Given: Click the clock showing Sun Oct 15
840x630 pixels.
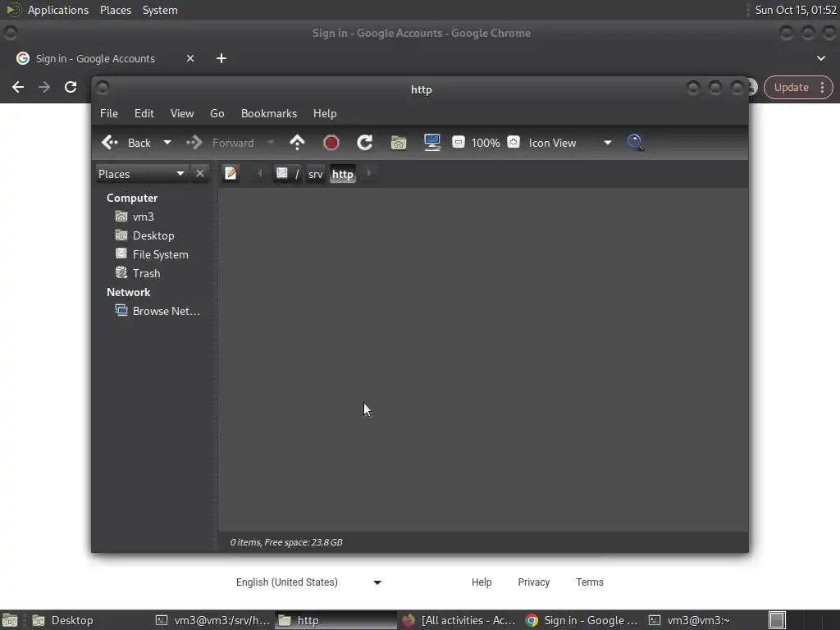Looking at the screenshot, I should click(x=796, y=10).
